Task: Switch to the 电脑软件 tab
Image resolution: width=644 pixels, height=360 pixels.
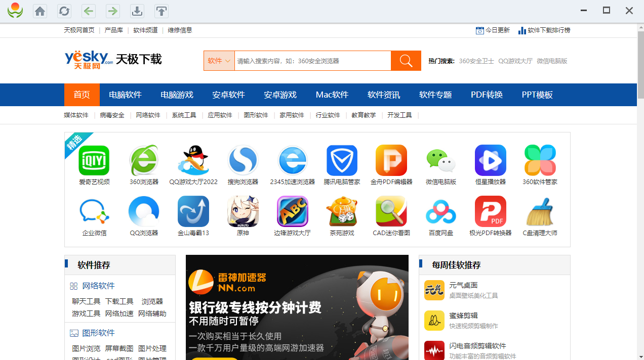Action: pyautogui.click(x=125, y=95)
